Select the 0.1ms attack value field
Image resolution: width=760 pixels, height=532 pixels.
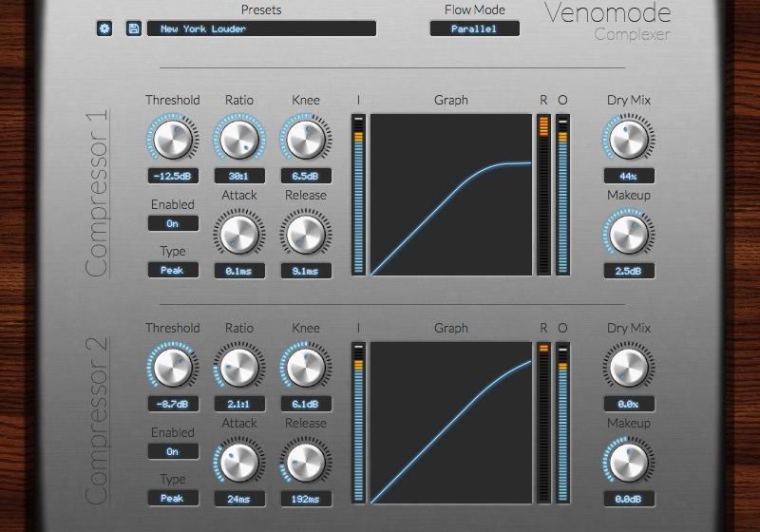[240, 271]
